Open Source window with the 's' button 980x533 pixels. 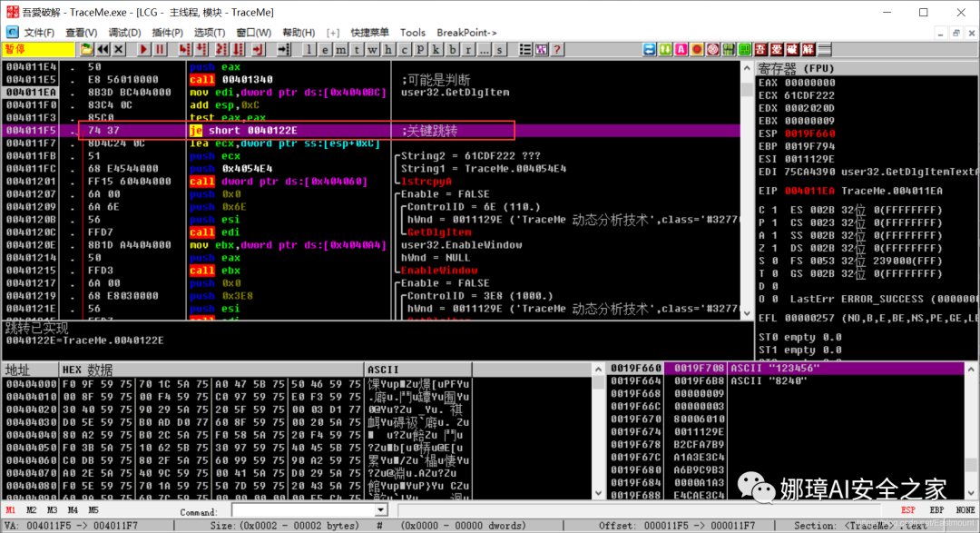[x=500, y=49]
